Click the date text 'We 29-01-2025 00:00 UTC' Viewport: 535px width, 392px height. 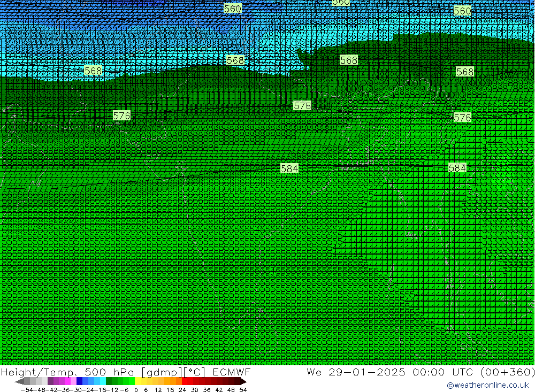click(391, 372)
